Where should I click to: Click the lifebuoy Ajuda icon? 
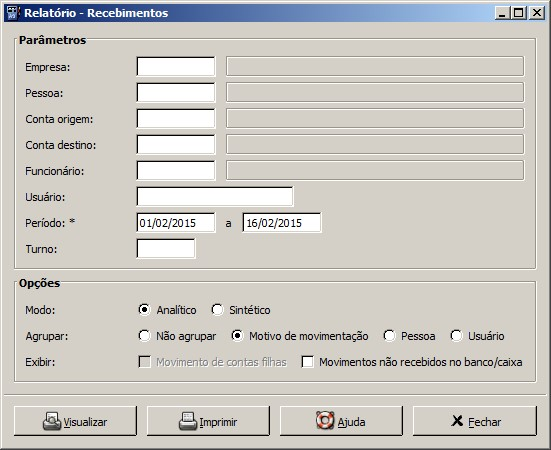[325, 420]
